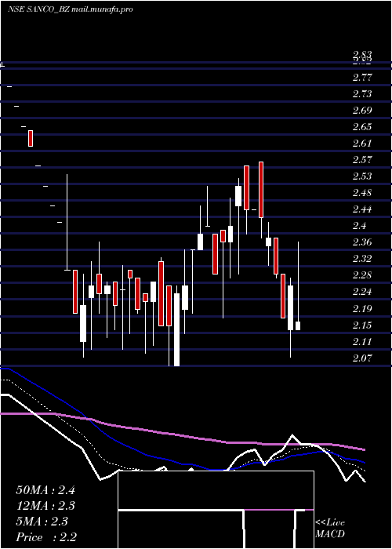The height and width of the screenshot is (549, 392).
Task: Click the 2.24 price axis label
Action: 362,292
